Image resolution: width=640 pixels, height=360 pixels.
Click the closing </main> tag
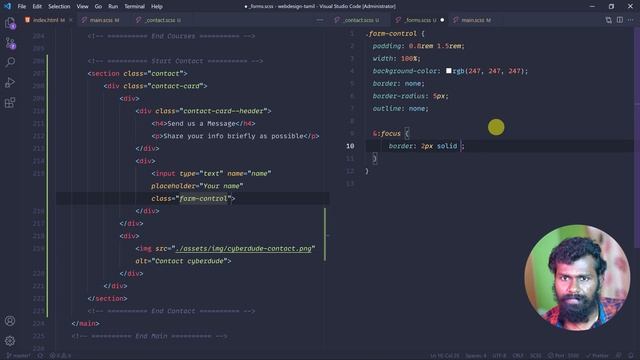click(x=85, y=323)
